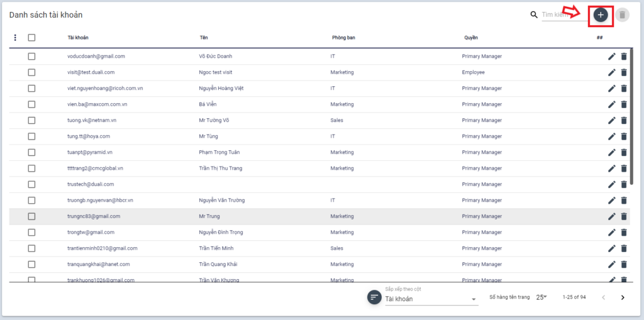Viewport: 644px width, 320px height.
Task: Check the box for vien.ba@maxcom.com.vn
Action: click(x=31, y=104)
